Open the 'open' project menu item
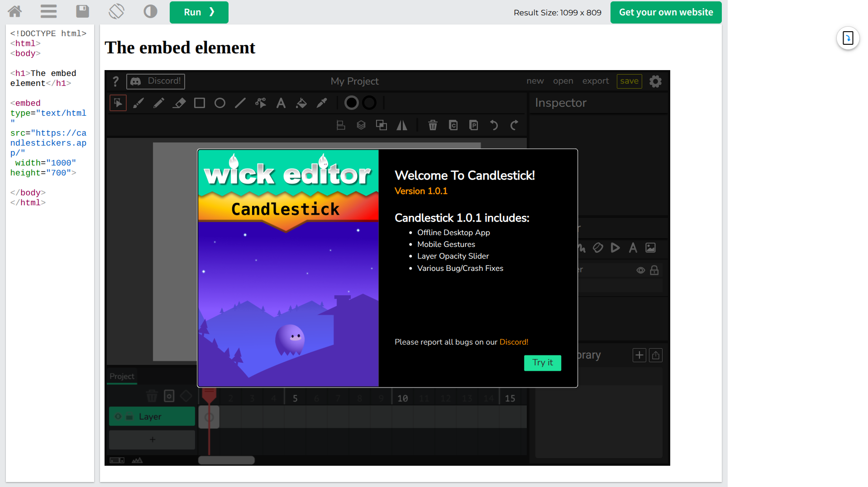This screenshot has height=487, width=868. (x=563, y=81)
